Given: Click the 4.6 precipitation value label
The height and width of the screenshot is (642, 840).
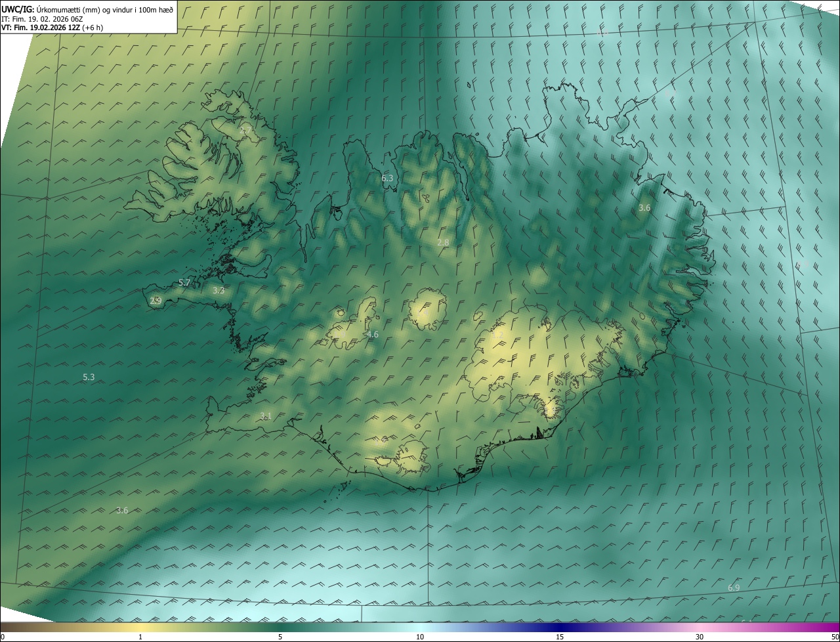Looking at the screenshot, I should (373, 335).
